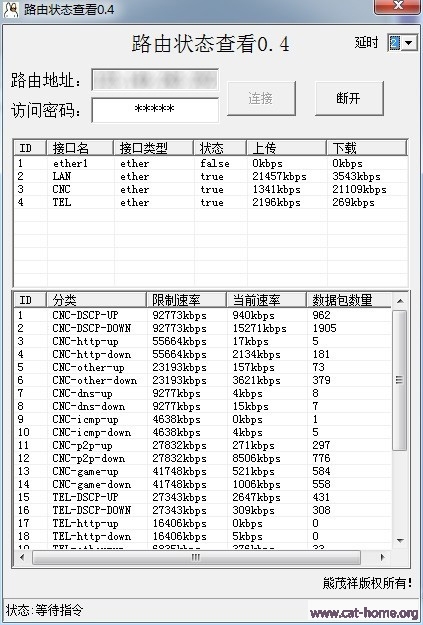Select the TEL-http-up row
This screenshot has width=423, height=625.
(203, 523)
